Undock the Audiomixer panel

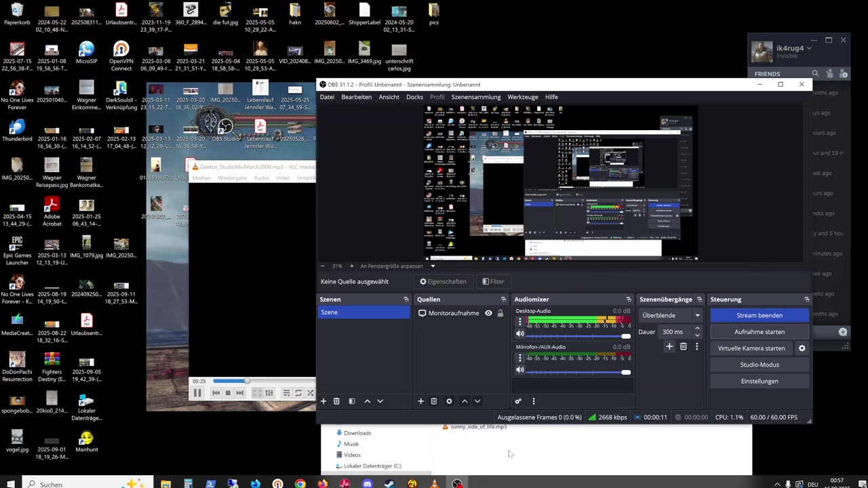click(x=629, y=300)
